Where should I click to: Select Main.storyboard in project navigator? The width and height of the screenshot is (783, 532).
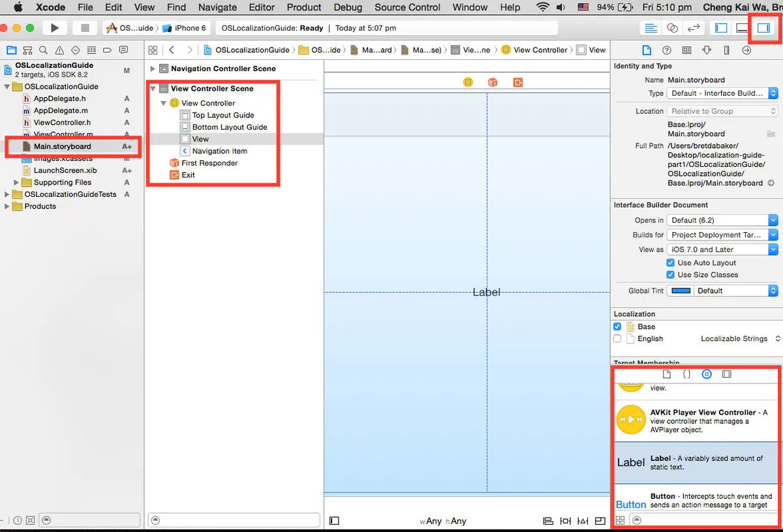62,147
